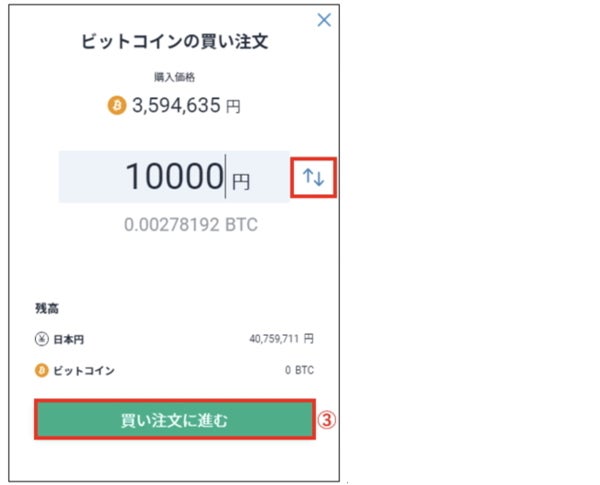This screenshot has width=600, height=485.
Task: Click the yen icon in the balance section
Action: point(42,339)
